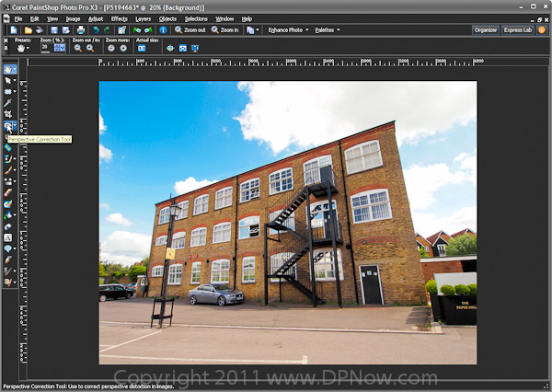Select the Pan hand tool
Screen dimensions: 552x392
tap(8, 69)
